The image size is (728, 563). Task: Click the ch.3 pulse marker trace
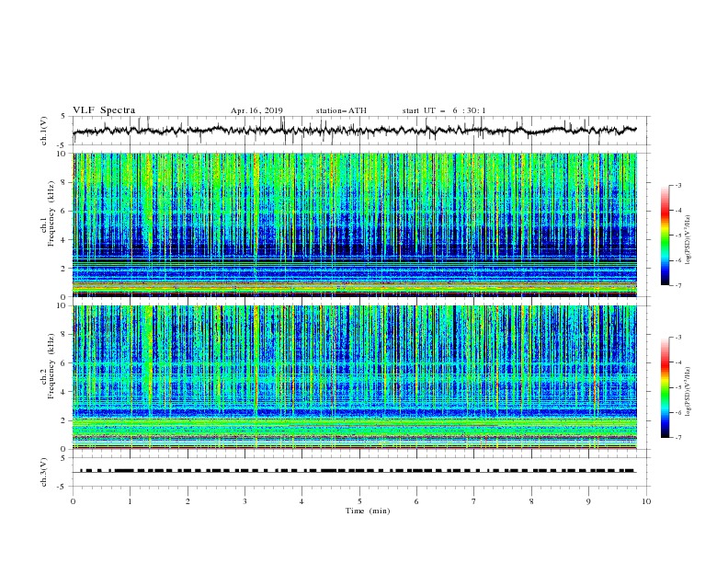pos(358,471)
